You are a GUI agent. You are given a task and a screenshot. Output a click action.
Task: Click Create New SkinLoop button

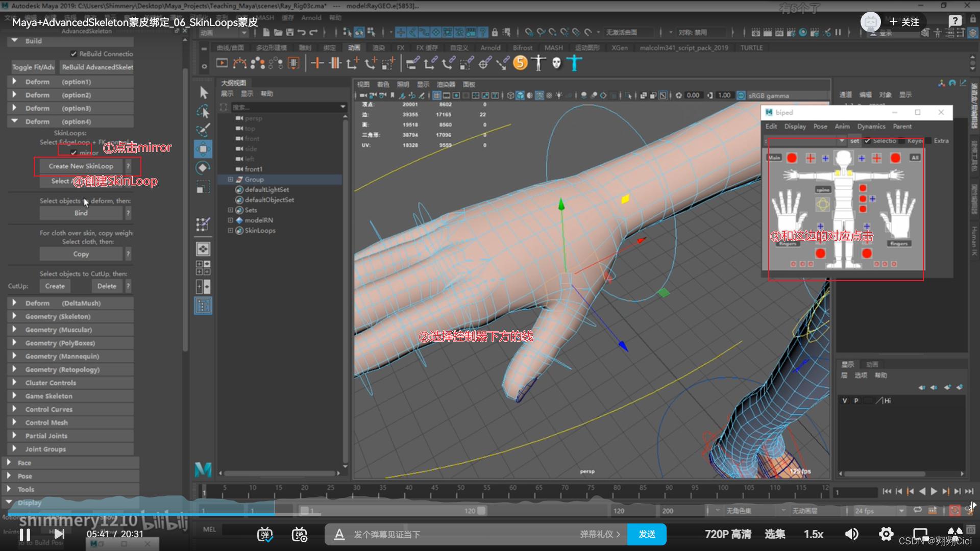pos(81,166)
